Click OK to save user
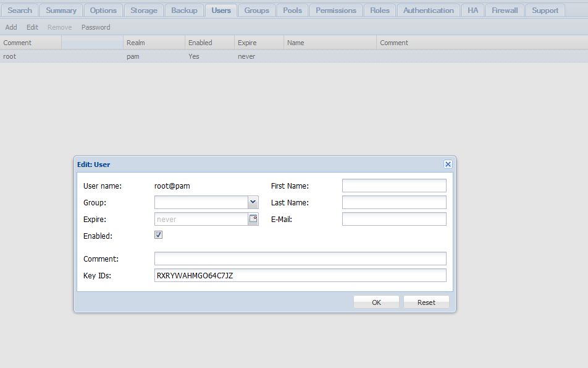The image size is (588, 368). point(376,302)
